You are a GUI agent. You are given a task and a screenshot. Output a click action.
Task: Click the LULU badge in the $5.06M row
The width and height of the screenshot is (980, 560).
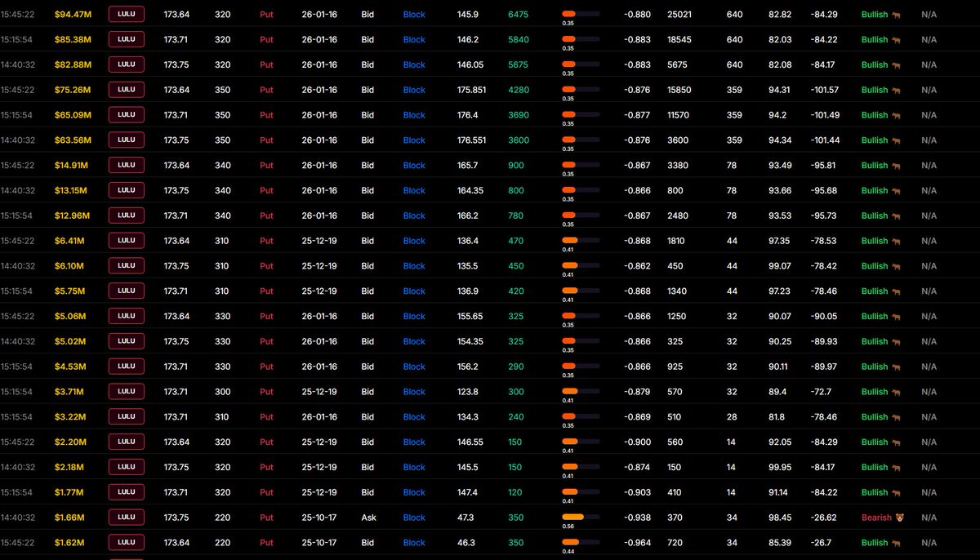tap(127, 316)
